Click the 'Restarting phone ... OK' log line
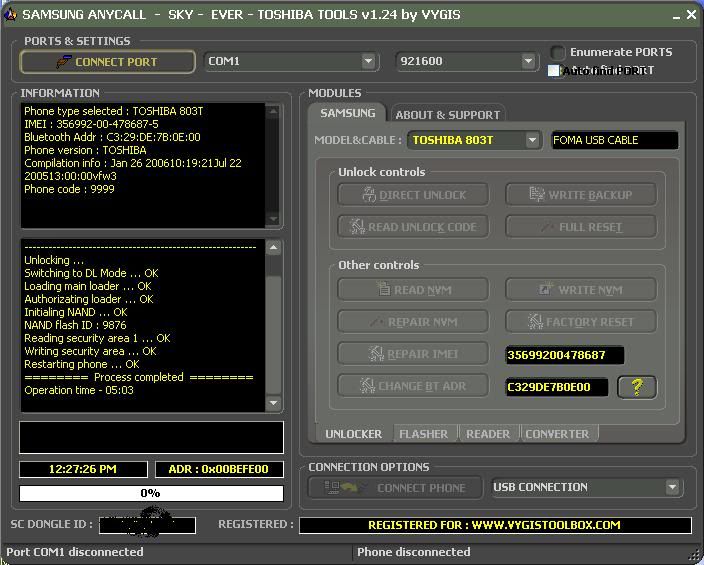 [82, 364]
